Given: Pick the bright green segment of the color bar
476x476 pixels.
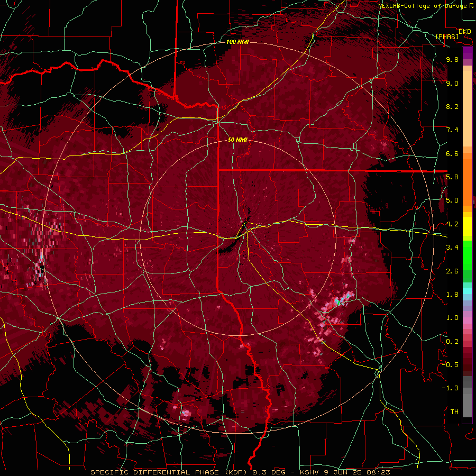Looking at the screenshot, I should click(x=467, y=254).
